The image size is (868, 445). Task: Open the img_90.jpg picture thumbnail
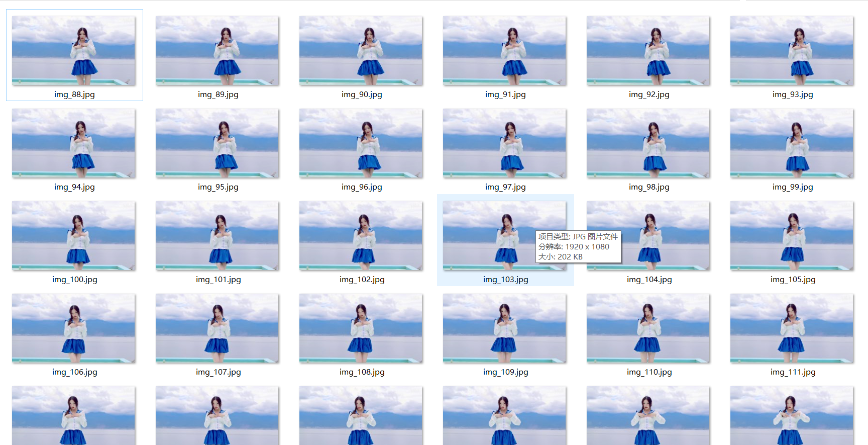coord(361,50)
